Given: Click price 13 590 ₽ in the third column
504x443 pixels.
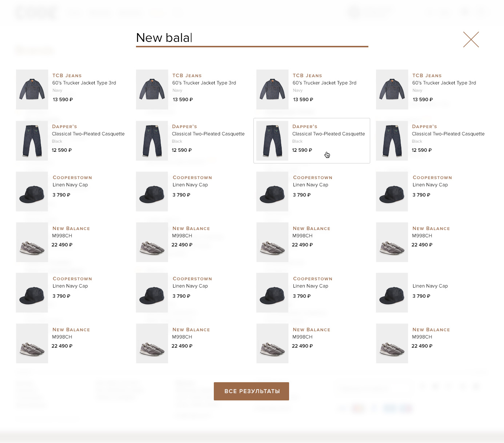Looking at the screenshot, I should click(x=303, y=100).
